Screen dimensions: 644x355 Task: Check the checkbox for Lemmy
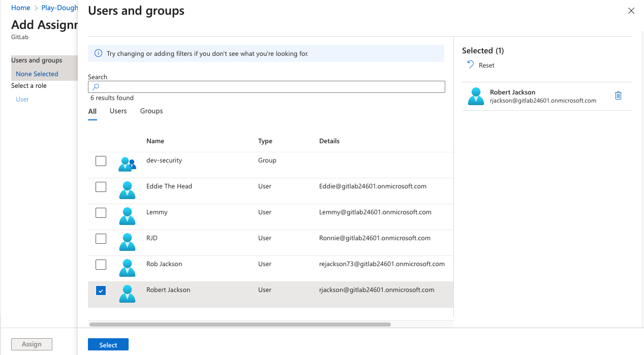pos(101,213)
